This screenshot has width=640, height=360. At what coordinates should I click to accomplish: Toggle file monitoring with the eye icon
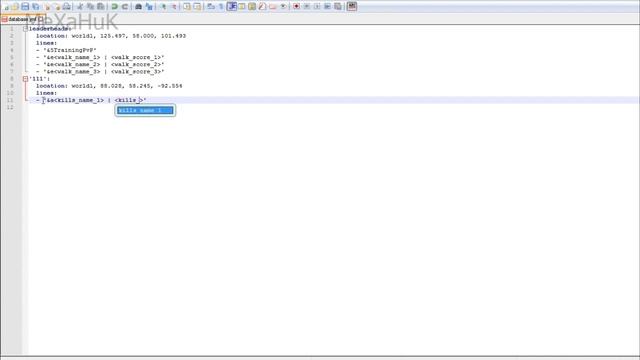click(x=283, y=7)
